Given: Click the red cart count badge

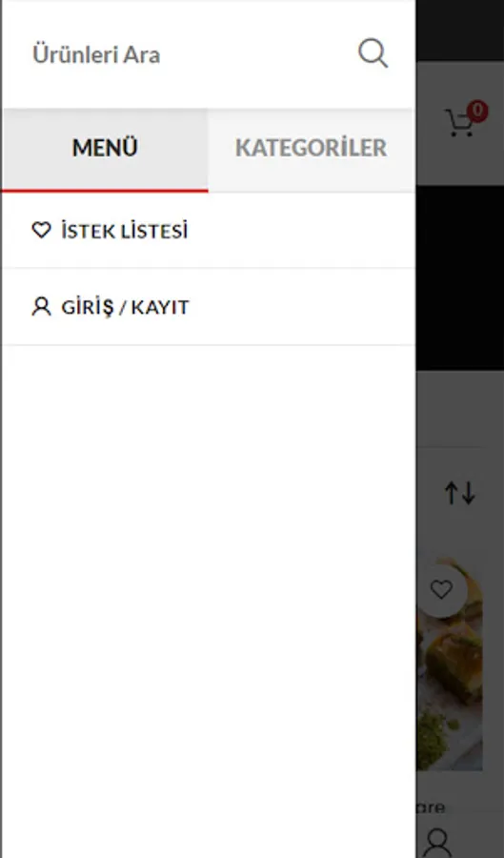Looking at the screenshot, I should (477, 112).
